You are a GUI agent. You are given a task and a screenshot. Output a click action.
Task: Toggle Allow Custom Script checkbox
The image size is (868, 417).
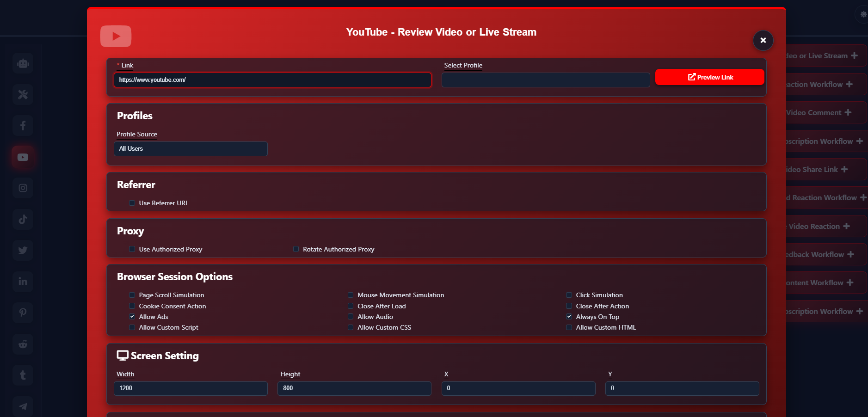pyautogui.click(x=132, y=327)
